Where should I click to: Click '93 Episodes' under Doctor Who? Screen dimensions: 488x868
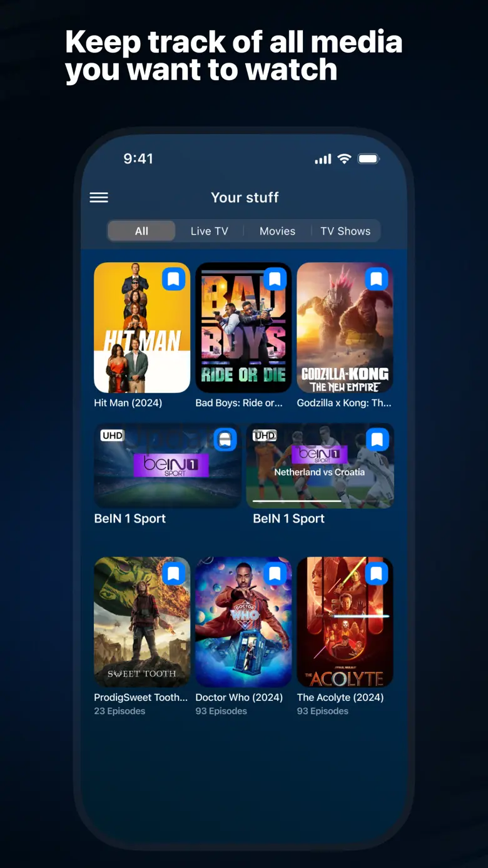click(x=221, y=711)
